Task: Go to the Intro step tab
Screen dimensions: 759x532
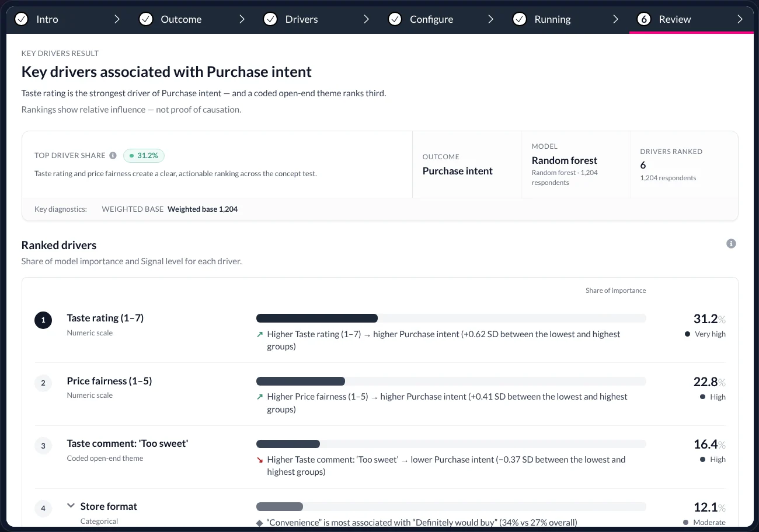Action: pos(68,19)
